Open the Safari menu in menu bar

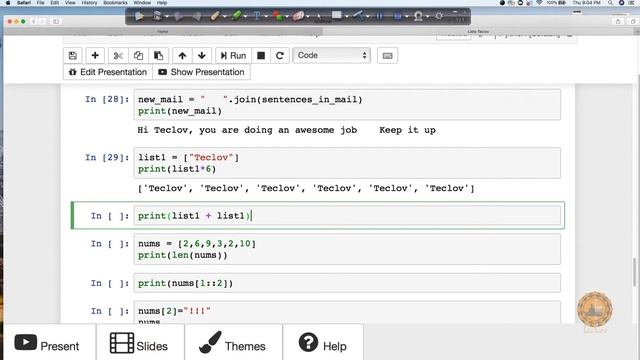click(x=24, y=3)
